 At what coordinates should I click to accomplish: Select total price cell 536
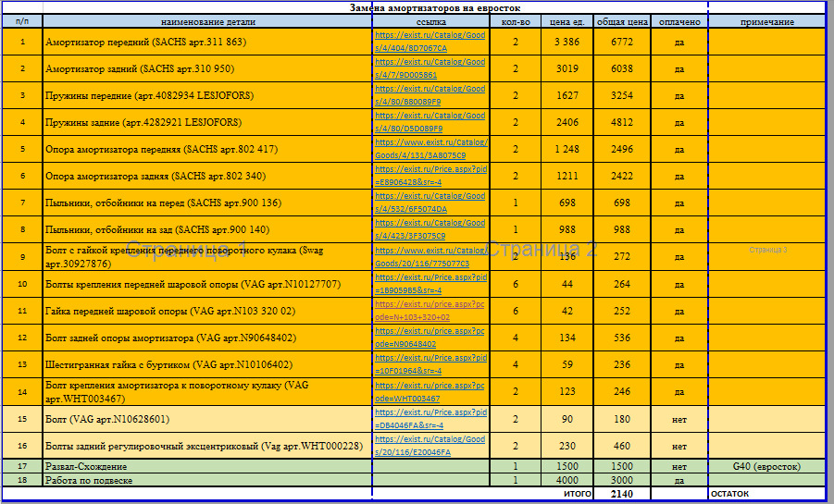tap(622, 338)
